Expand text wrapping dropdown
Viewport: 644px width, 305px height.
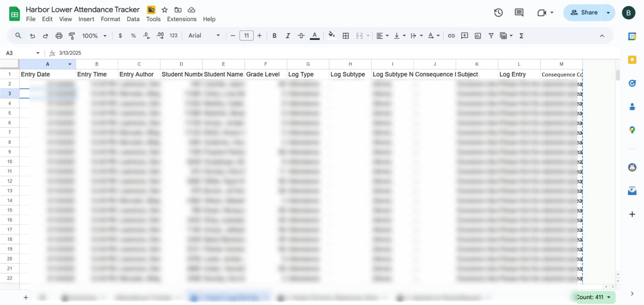coord(421,36)
